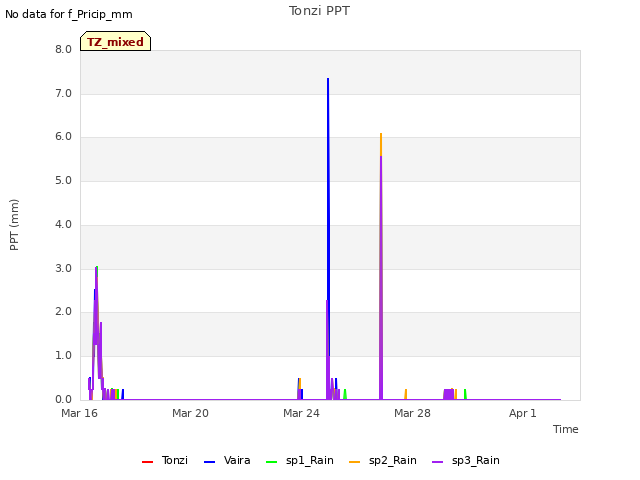Click the 8.0 y-axis tick label
The image size is (640, 480).
pyautogui.click(x=63, y=49)
